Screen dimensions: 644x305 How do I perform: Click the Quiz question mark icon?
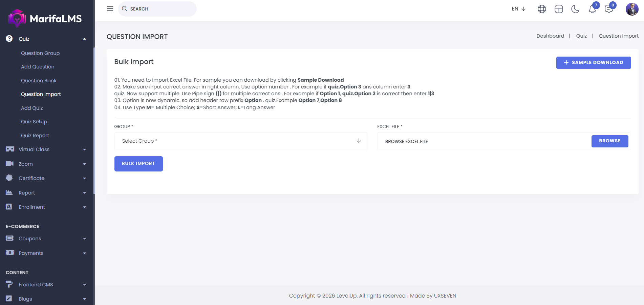9,39
